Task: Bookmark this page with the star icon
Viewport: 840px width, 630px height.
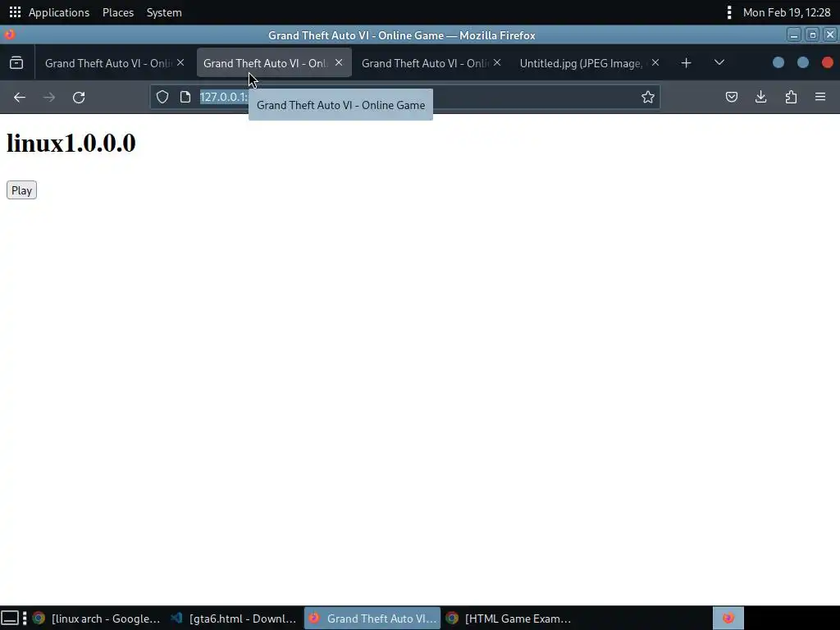Action: click(x=648, y=97)
